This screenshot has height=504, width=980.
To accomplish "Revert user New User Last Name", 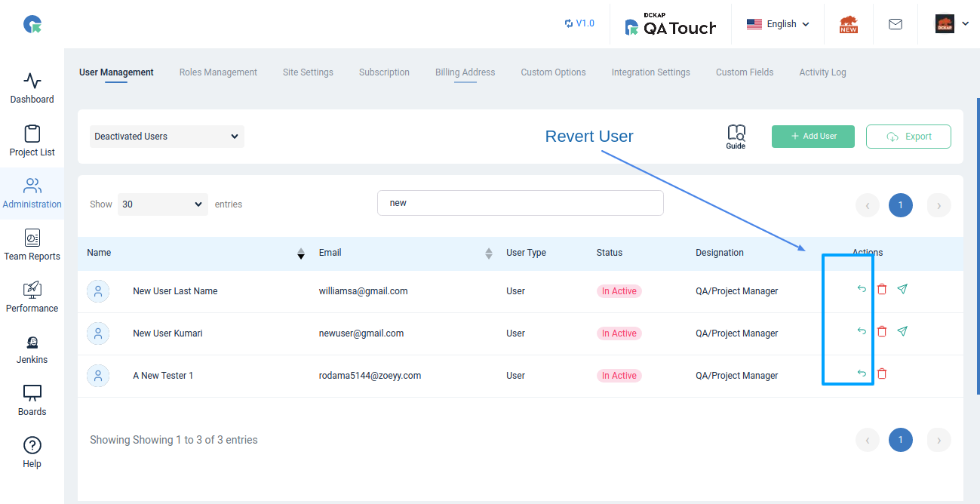I will click(x=862, y=289).
